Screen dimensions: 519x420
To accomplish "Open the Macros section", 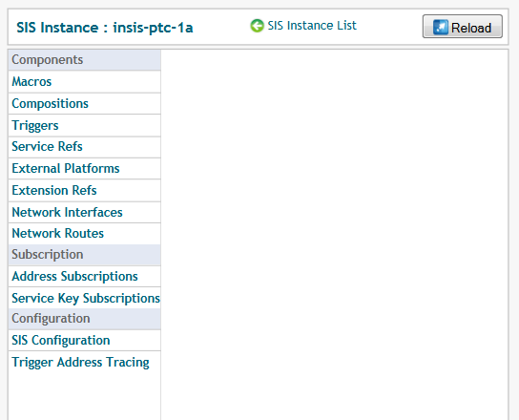I will coord(31,81).
